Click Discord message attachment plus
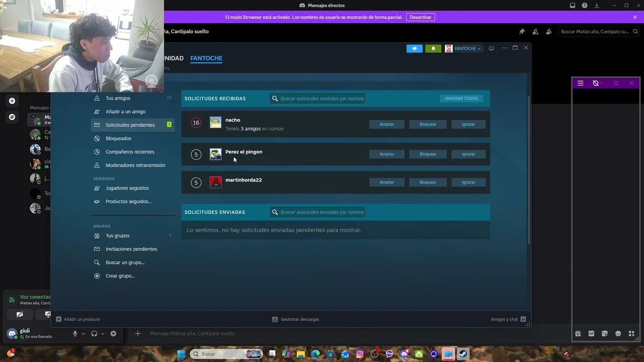The image size is (644, 362). pos(137,334)
